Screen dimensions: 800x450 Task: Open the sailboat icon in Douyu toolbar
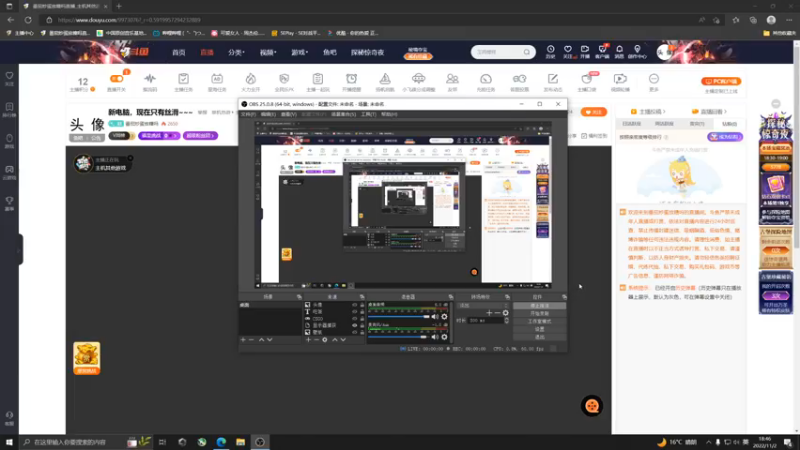[x=385, y=79]
